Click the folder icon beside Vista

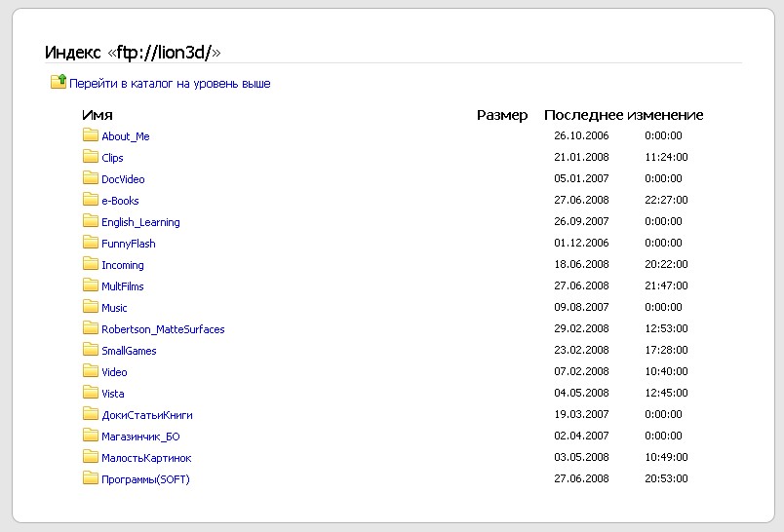click(91, 394)
